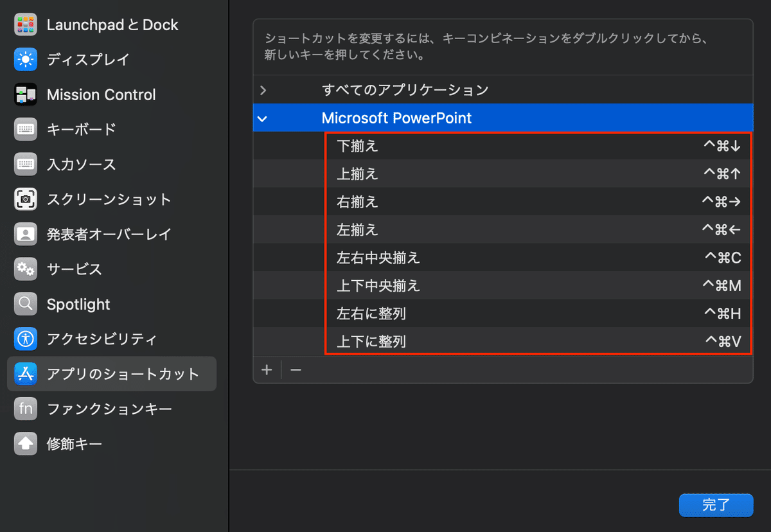Open the 入力ソース section

[x=112, y=164]
